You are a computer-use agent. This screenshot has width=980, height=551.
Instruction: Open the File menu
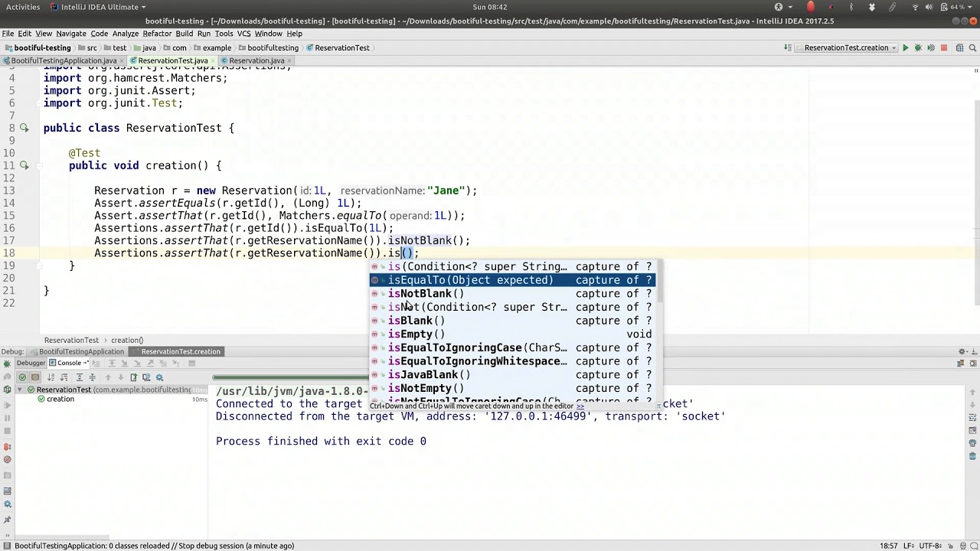tap(8, 34)
